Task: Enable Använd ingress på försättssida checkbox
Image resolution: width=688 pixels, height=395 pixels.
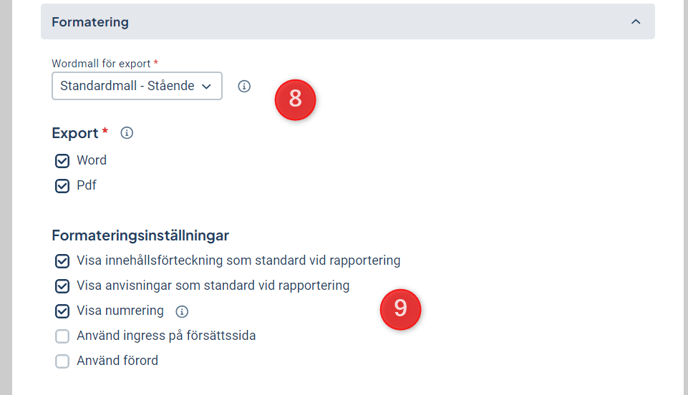Action: (62, 336)
